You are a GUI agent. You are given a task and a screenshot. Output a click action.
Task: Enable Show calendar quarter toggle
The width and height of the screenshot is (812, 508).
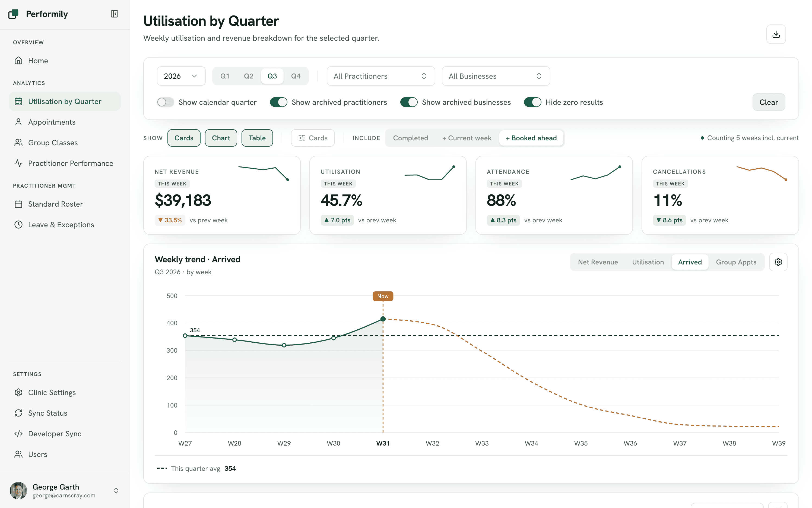click(x=166, y=102)
